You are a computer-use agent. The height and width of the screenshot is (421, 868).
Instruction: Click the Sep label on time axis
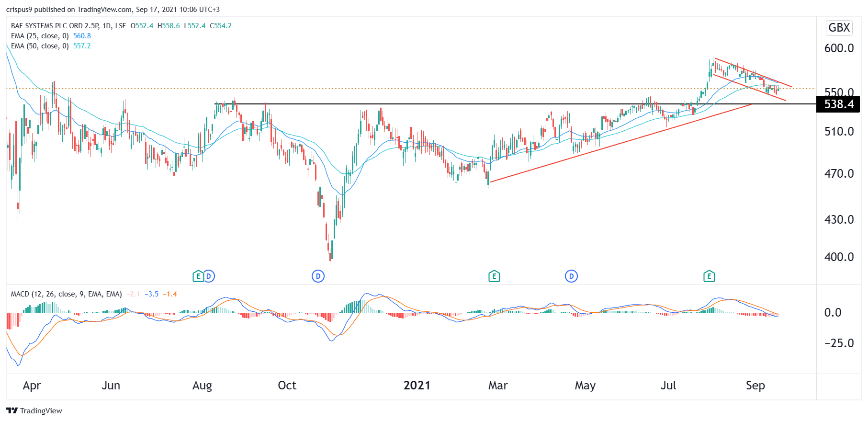click(x=755, y=386)
